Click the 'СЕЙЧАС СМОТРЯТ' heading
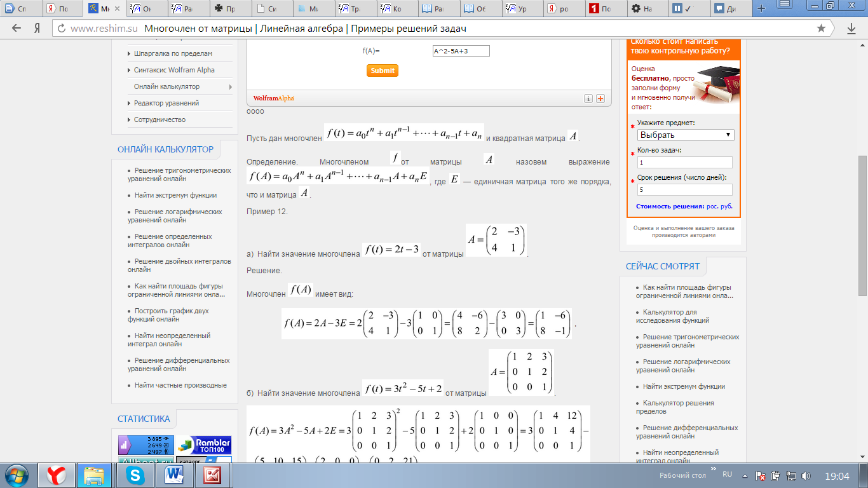This screenshot has height=488, width=868. (x=663, y=266)
